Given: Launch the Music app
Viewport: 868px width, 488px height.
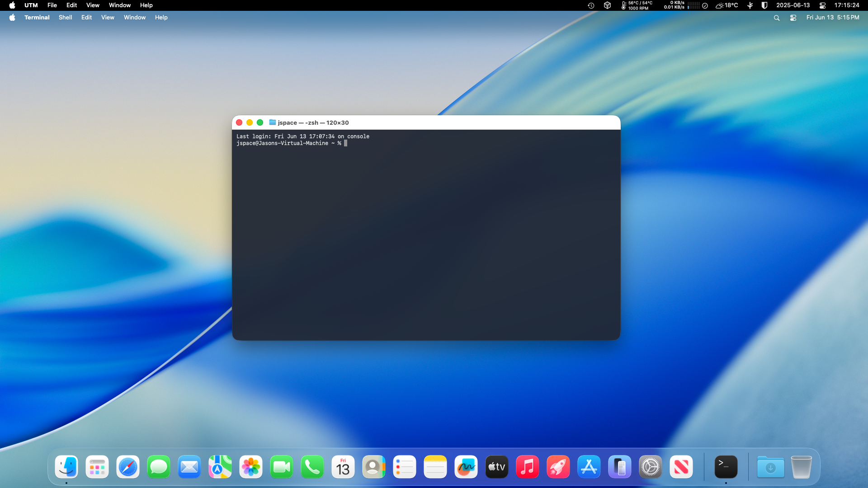Looking at the screenshot, I should click(x=528, y=467).
